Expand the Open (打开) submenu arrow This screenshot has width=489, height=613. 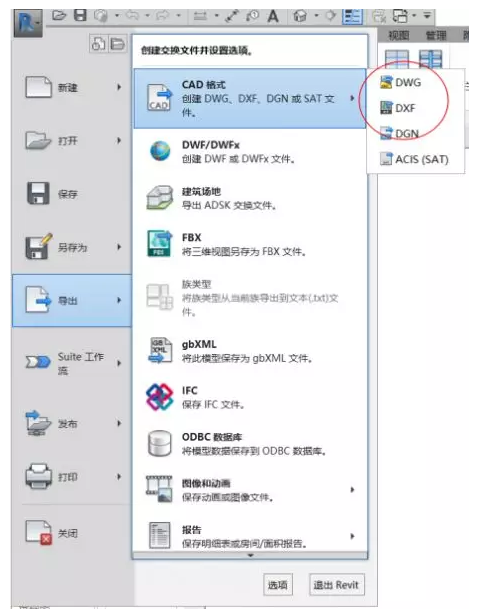tap(119, 140)
